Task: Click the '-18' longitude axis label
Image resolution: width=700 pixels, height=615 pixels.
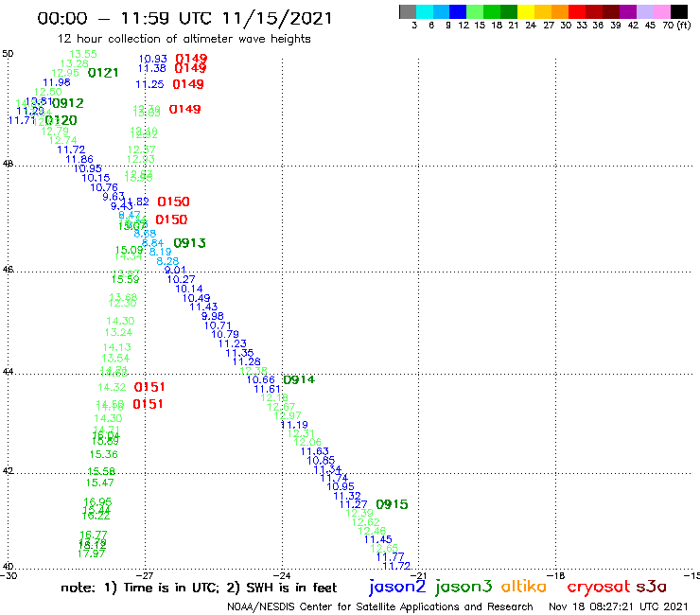Action: [555, 575]
